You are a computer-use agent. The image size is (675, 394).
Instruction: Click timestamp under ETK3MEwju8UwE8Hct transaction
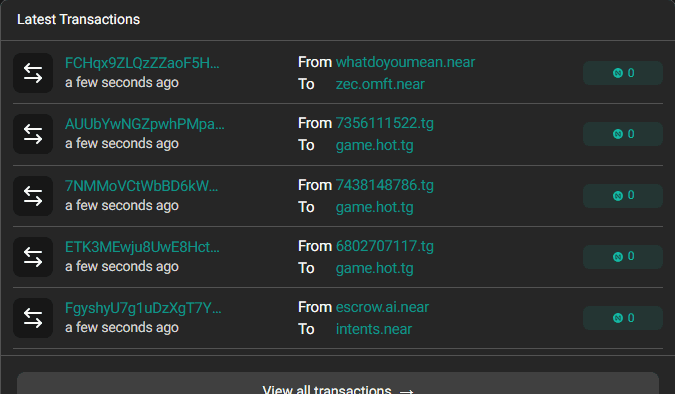point(122,267)
